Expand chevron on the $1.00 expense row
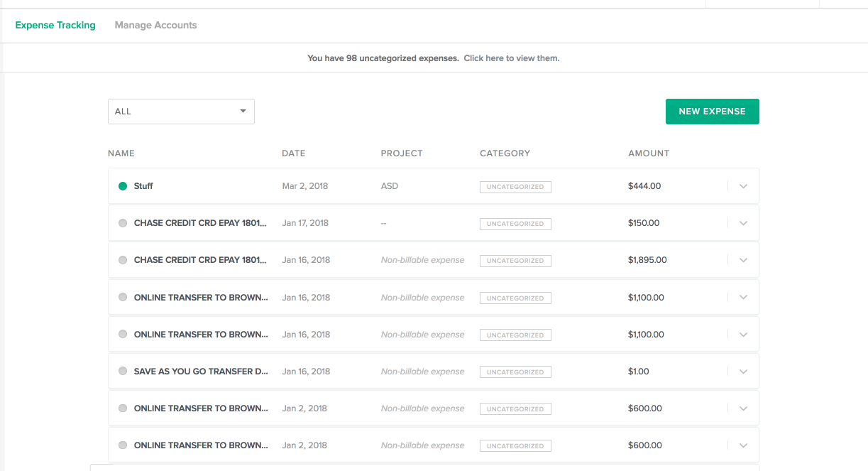Image resolution: width=868 pixels, height=471 pixels. coord(743,371)
